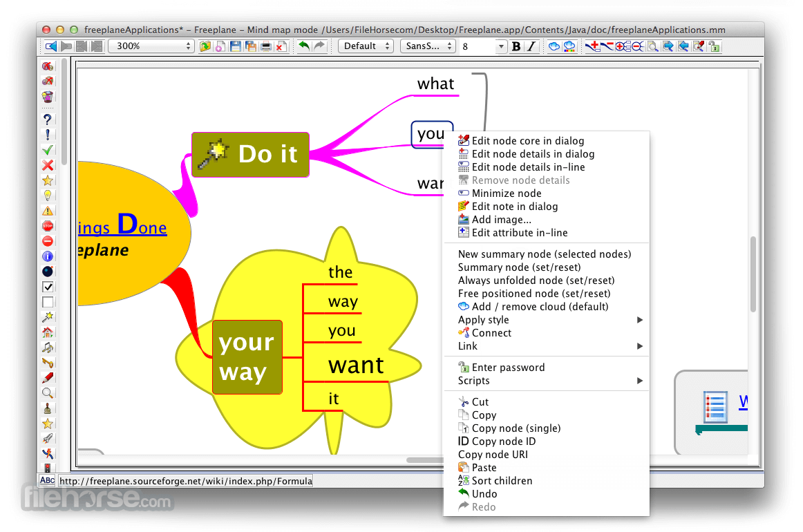Click the yellow warning triangle icon
The image size is (803, 532).
tap(48, 211)
